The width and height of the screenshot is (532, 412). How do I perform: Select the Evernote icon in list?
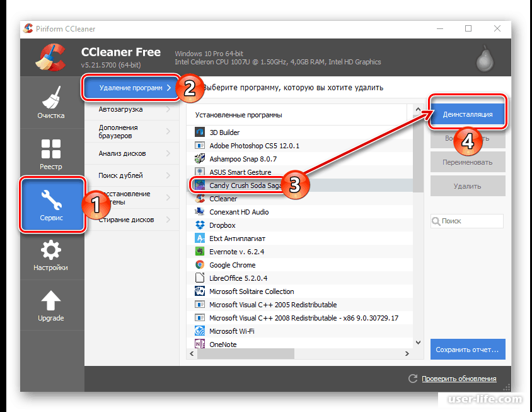[200, 251]
